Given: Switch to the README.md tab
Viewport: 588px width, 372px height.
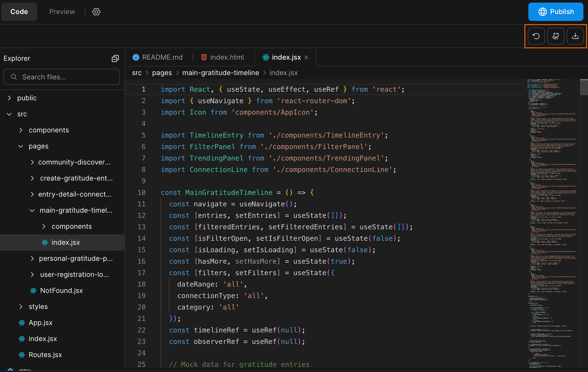Looking at the screenshot, I should tap(162, 57).
